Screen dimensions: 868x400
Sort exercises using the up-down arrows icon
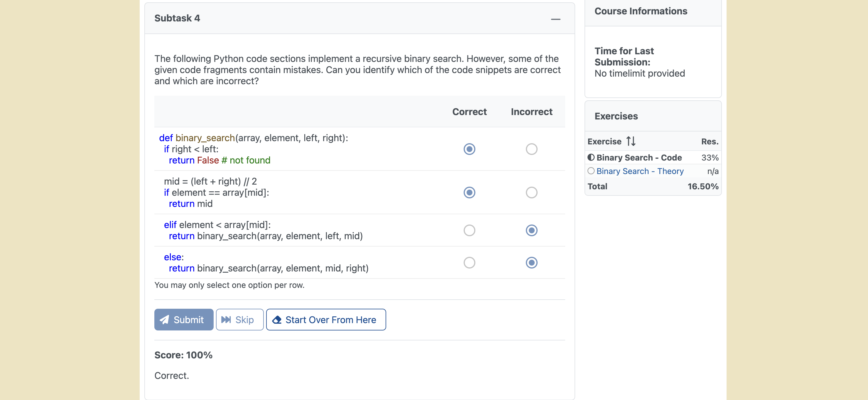click(x=631, y=141)
